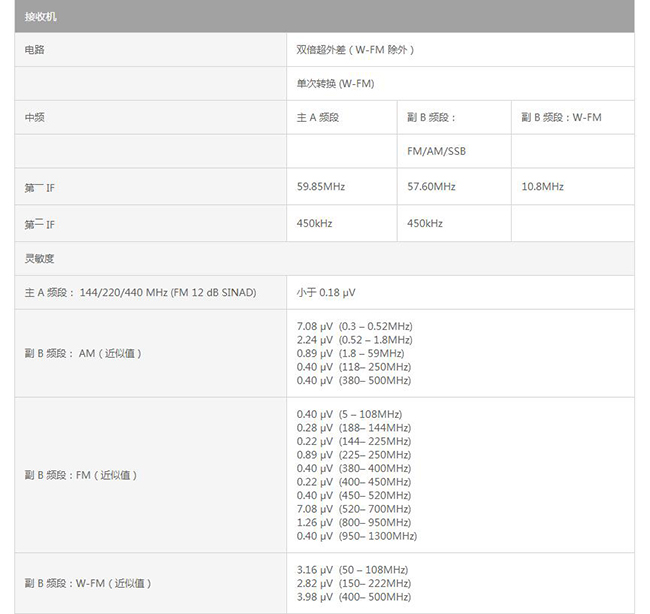Select the 3.98 μV (400– 500MHz) line
The width and height of the screenshot is (650, 614).
point(354,597)
